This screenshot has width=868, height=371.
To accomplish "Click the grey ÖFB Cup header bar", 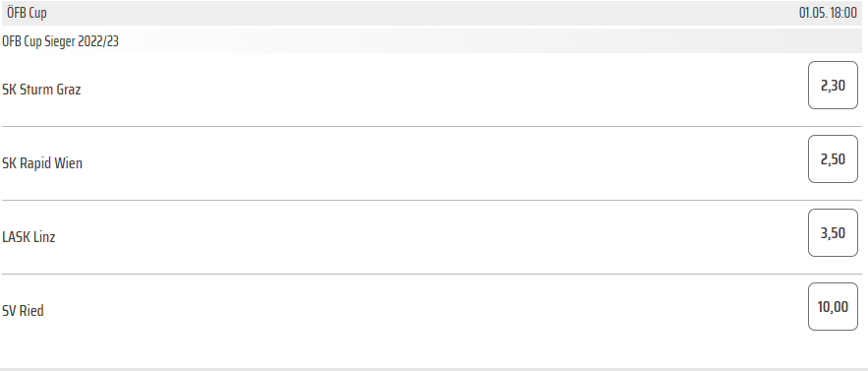I will pyautogui.click(x=432, y=13).
